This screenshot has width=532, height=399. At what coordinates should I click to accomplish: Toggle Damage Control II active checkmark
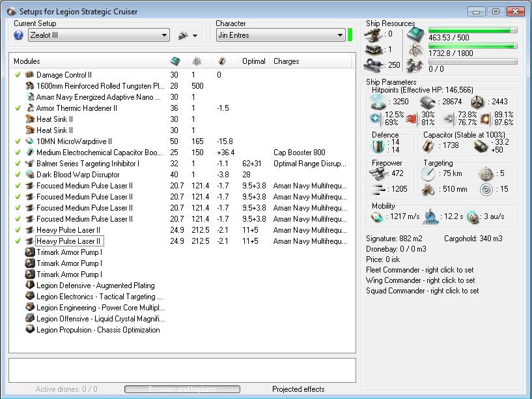18,75
